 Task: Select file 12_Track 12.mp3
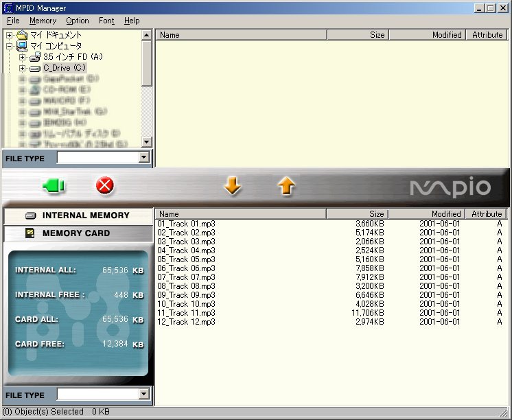tap(186, 322)
